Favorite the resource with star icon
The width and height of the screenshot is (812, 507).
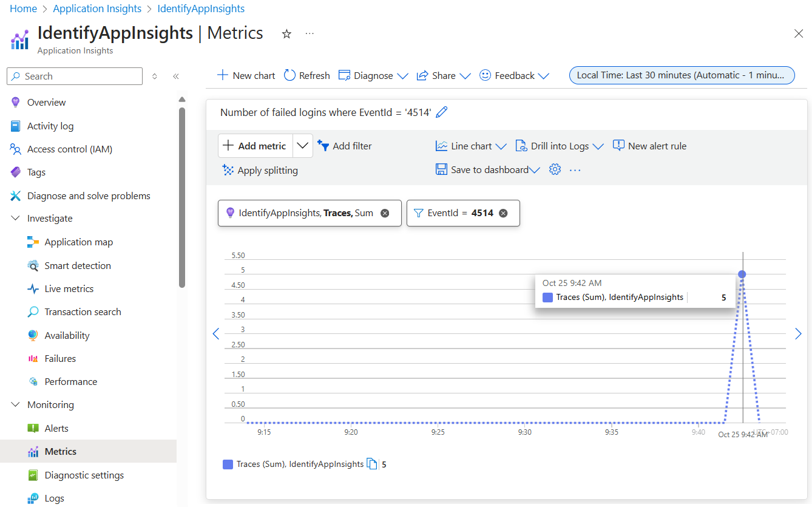[x=286, y=34]
